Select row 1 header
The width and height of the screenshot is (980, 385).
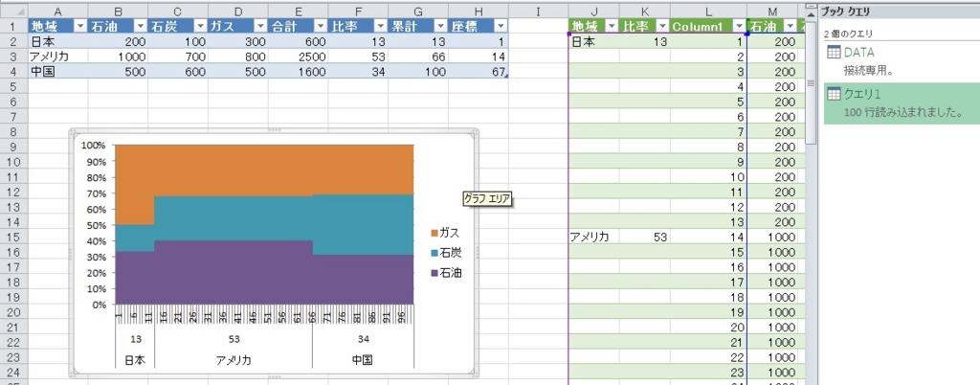coord(13,26)
